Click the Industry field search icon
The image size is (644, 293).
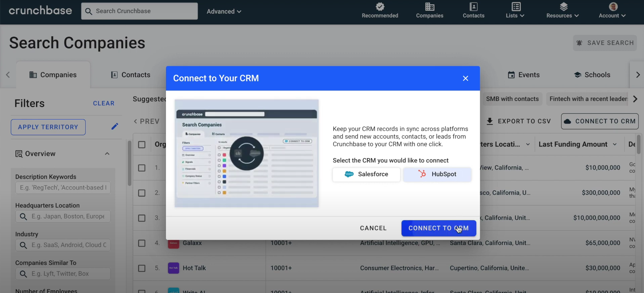coord(23,245)
